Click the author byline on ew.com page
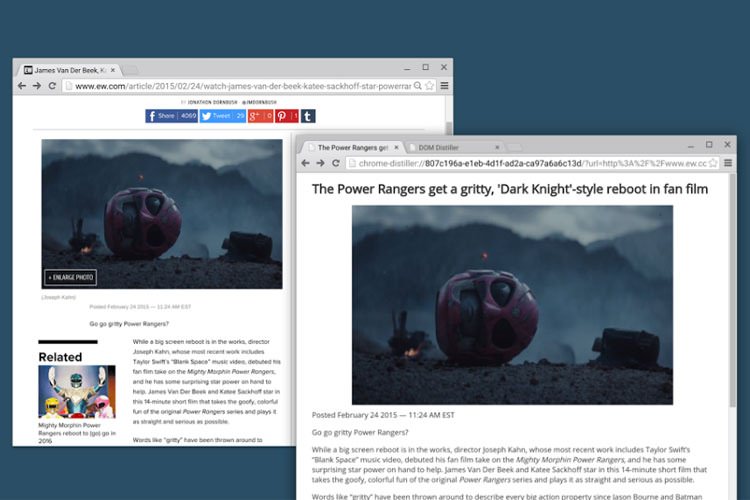Viewport: 750px width, 500px height. tap(229, 102)
